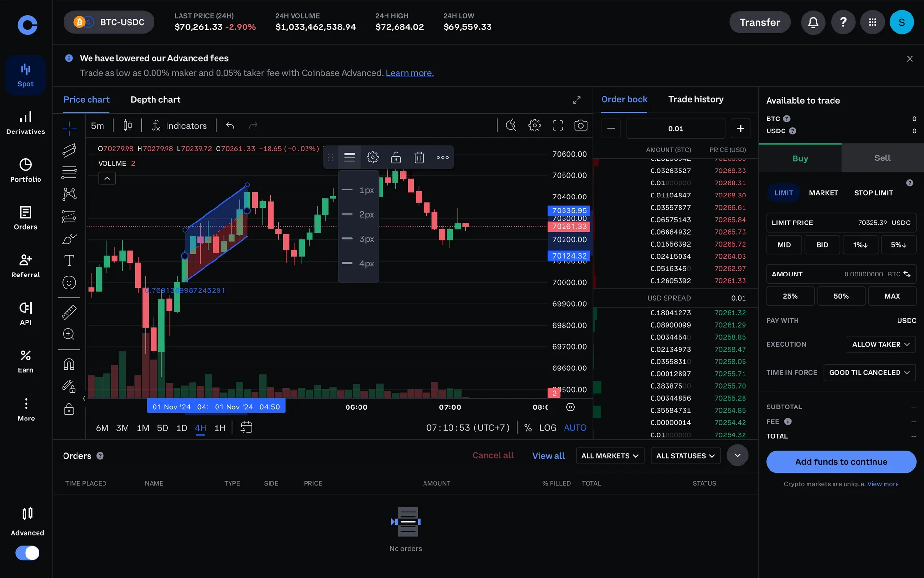Delete the drawing with the trash icon

click(x=419, y=158)
